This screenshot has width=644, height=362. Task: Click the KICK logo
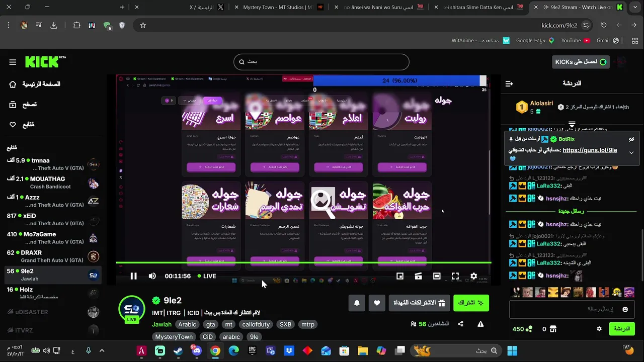45,62
